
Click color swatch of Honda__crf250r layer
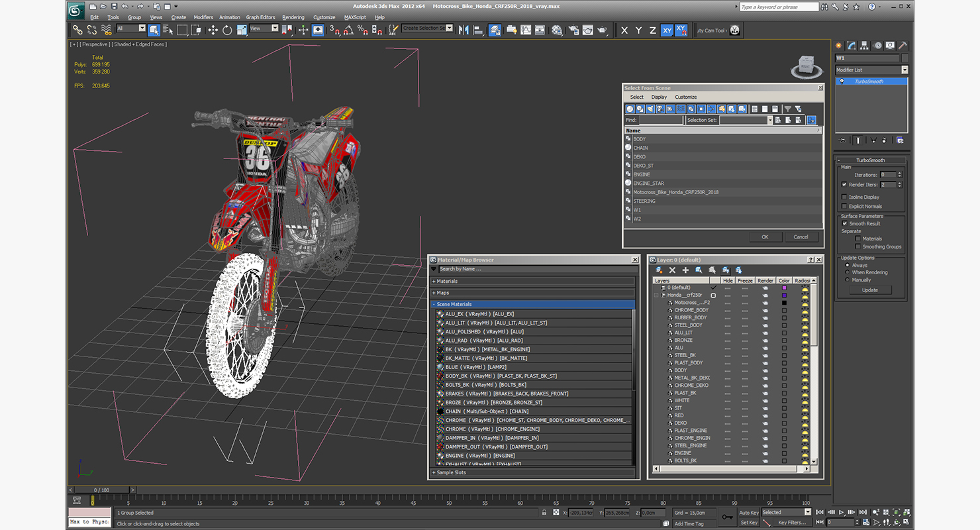click(x=784, y=295)
